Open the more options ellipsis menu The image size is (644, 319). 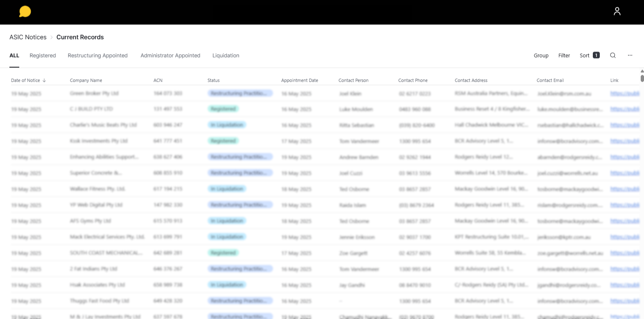630,55
